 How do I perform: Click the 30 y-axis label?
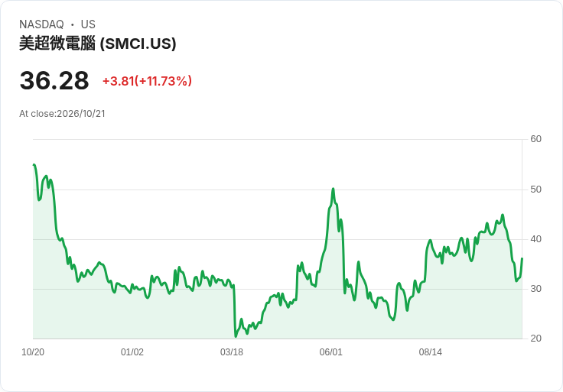tap(535, 289)
